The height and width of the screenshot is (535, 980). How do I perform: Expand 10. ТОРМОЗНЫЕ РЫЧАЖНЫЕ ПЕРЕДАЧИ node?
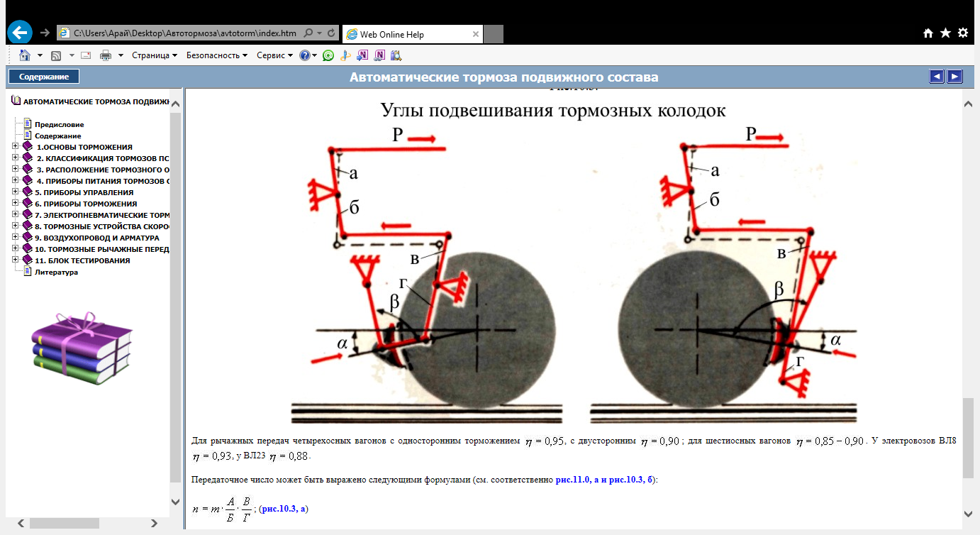16,249
